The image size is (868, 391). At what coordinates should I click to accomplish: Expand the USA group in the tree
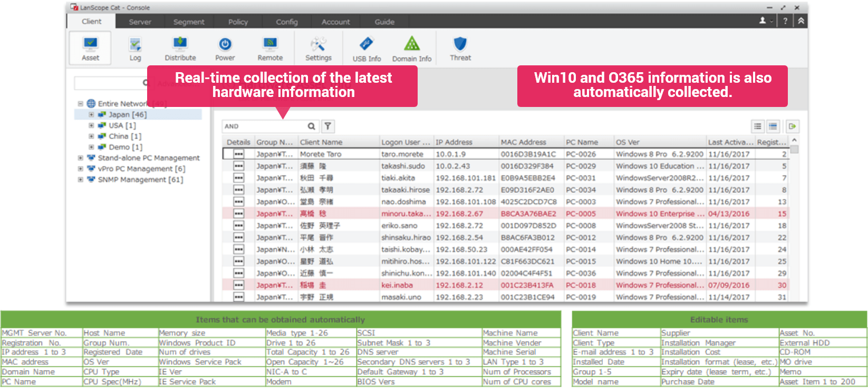pos(91,125)
